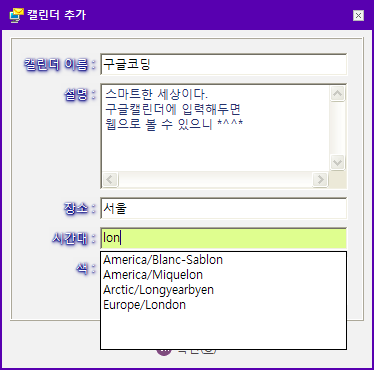The width and height of the screenshot is (374, 370).
Task: Click description scrollbar down arrow
Action: pyautogui.click(x=337, y=163)
